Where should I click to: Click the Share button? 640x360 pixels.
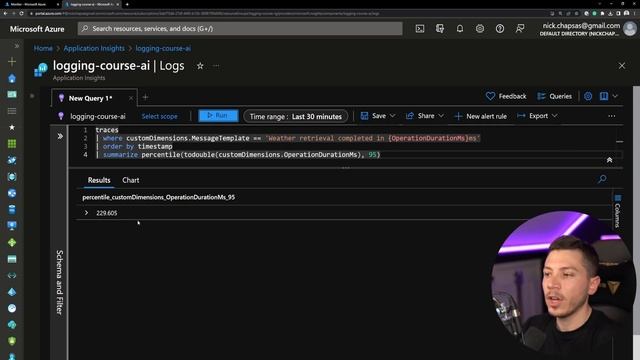pos(420,116)
